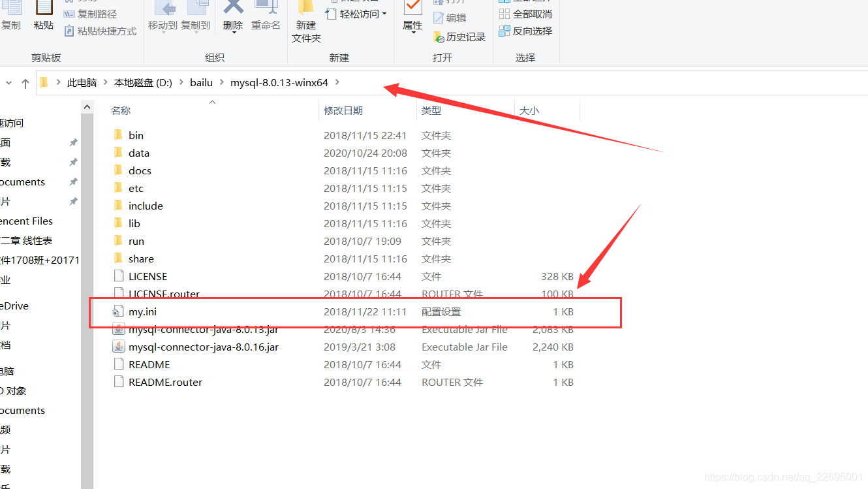Open the recent locations chevron beside the up arrow

tap(8, 83)
